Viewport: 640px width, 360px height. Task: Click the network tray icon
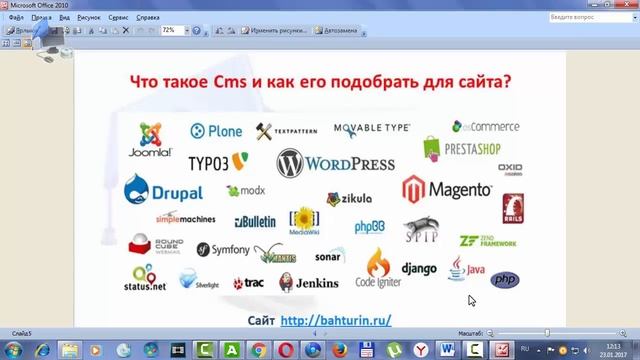(575, 350)
